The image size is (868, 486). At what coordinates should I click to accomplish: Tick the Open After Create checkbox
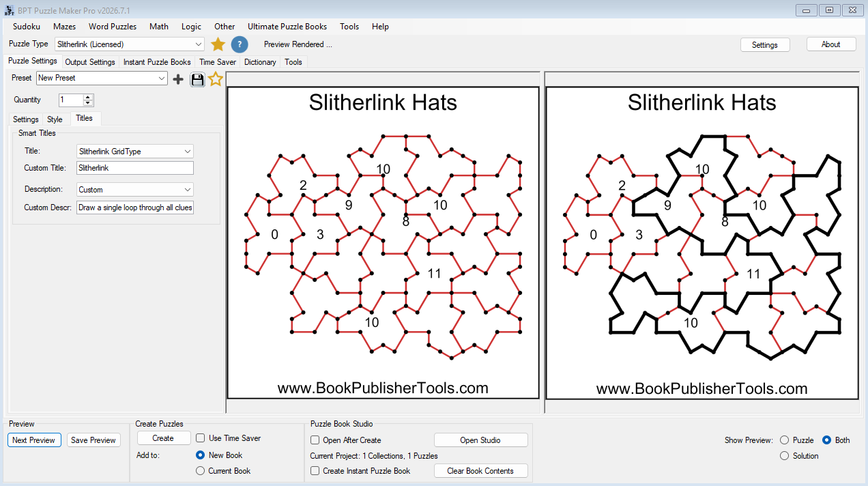[315, 440]
